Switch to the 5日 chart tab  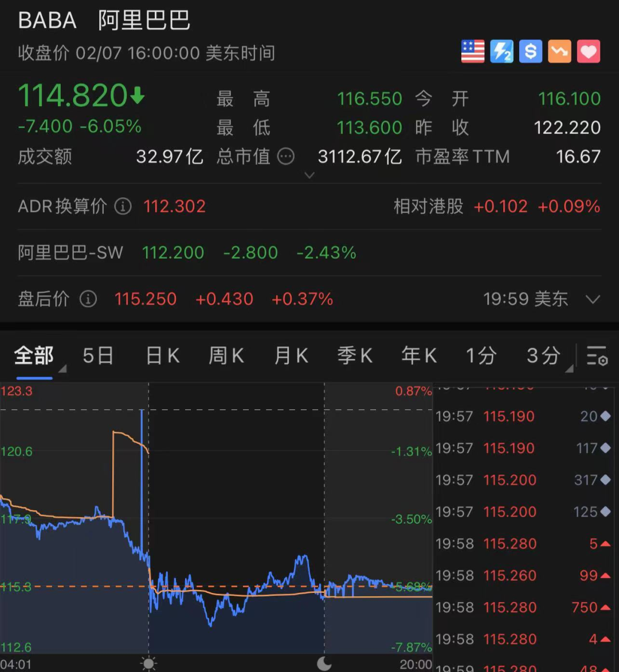[98, 355]
